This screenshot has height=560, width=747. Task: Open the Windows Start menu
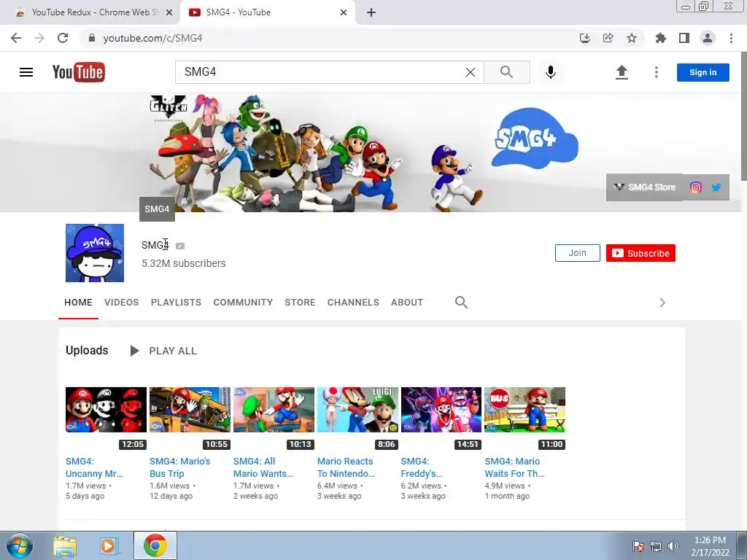(20, 545)
